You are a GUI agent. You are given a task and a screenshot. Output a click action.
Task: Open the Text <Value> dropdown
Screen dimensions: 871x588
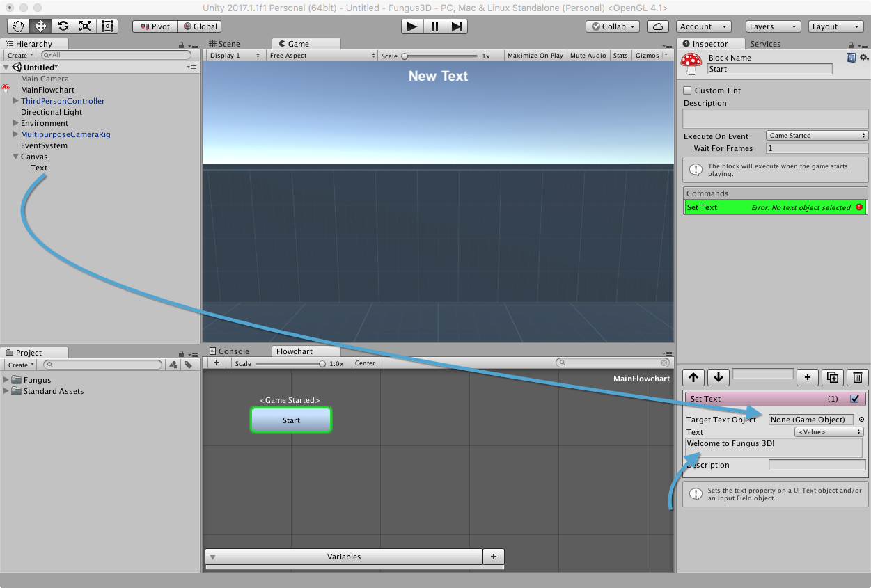tap(829, 432)
